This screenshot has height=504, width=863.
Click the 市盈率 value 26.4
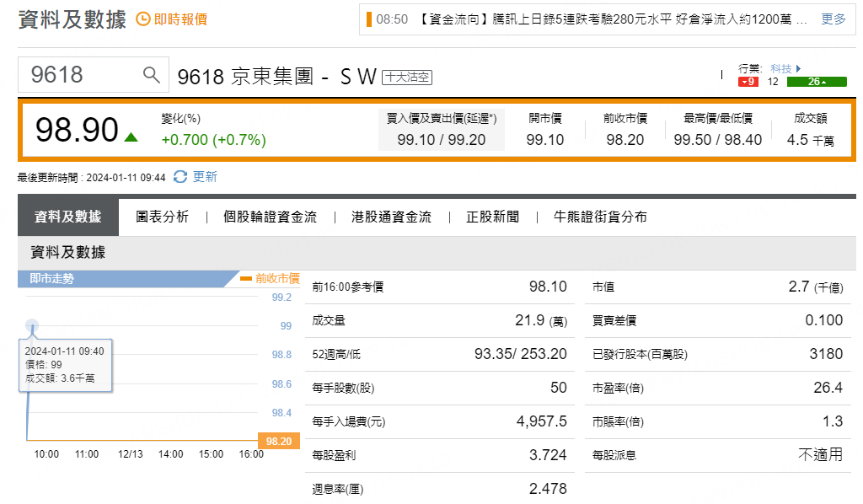tap(828, 388)
